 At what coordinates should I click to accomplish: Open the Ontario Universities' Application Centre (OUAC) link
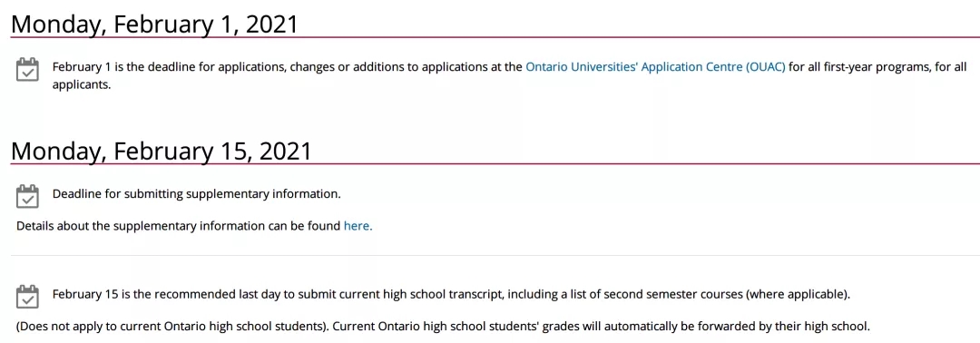[x=655, y=66]
